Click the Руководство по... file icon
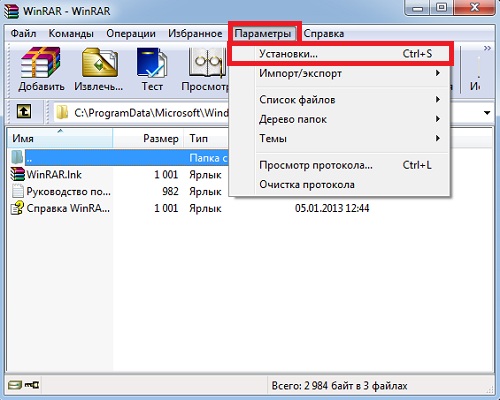 (x=17, y=191)
